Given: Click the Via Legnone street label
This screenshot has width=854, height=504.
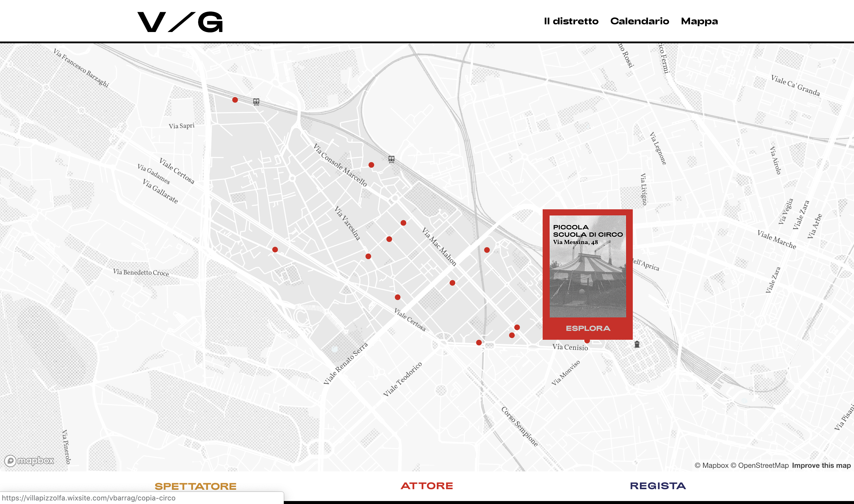Looking at the screenshot, I should point(658,149).
